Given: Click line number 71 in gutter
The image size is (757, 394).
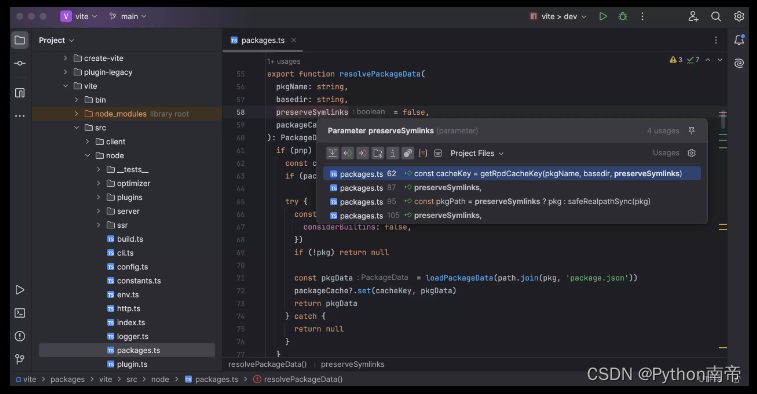Looking at the screenshot, I should point(240,278).
